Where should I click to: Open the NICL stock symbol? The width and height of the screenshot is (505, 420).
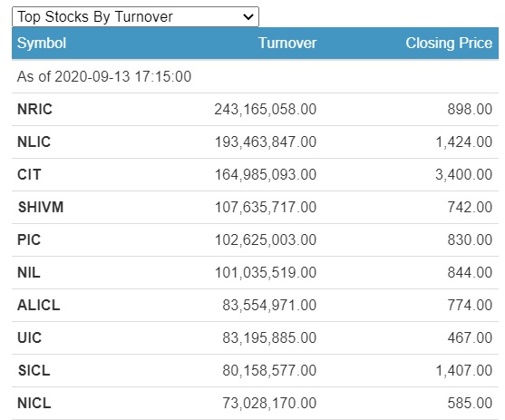click(x=34, y=404)
